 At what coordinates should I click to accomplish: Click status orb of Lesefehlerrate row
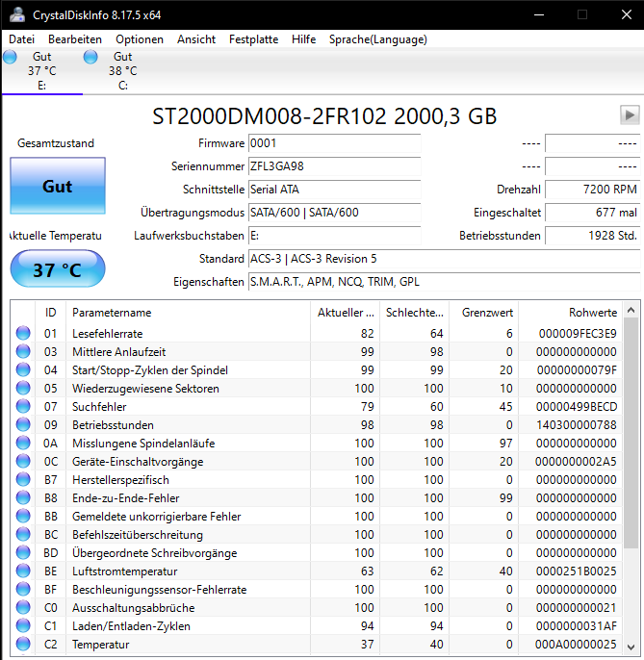click(23, 333)
